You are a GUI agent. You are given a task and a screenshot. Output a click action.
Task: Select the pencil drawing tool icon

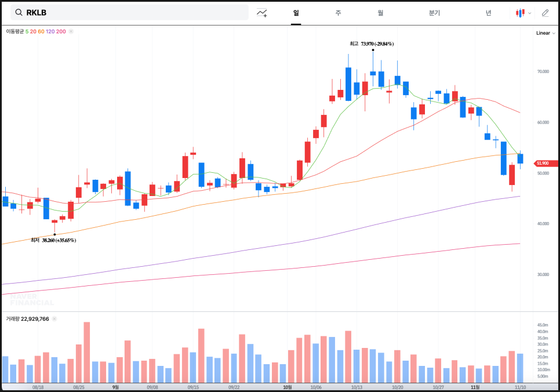[x=545, y=13]
